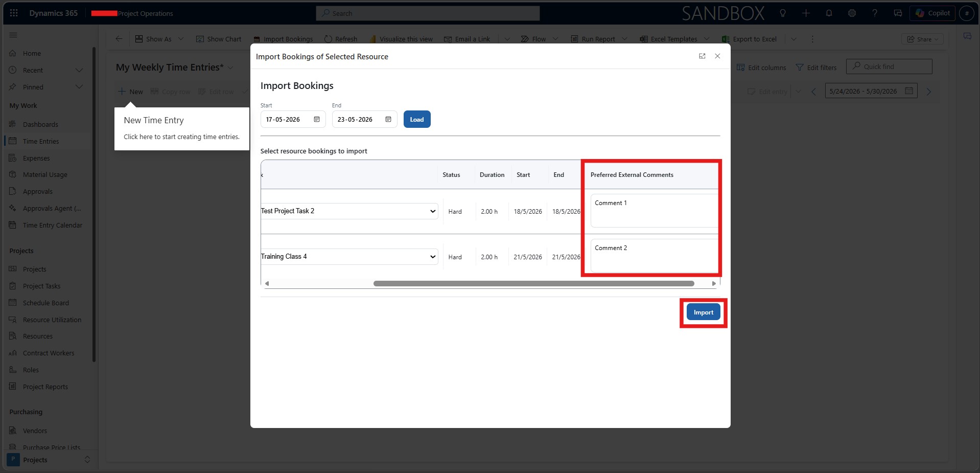Image resolution: width=980 pixels, height=473 pixels.
Task: Open the settings gear icon
Action: pos(852,13)
